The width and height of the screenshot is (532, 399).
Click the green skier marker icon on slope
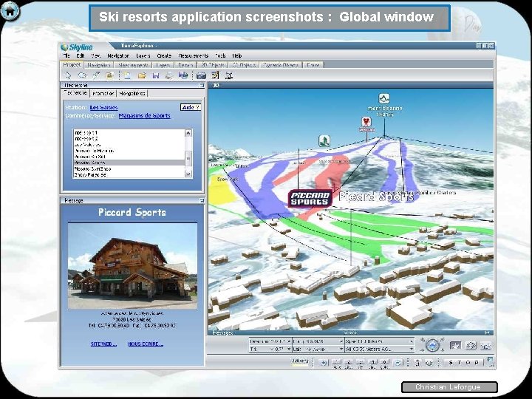[324, 140]
